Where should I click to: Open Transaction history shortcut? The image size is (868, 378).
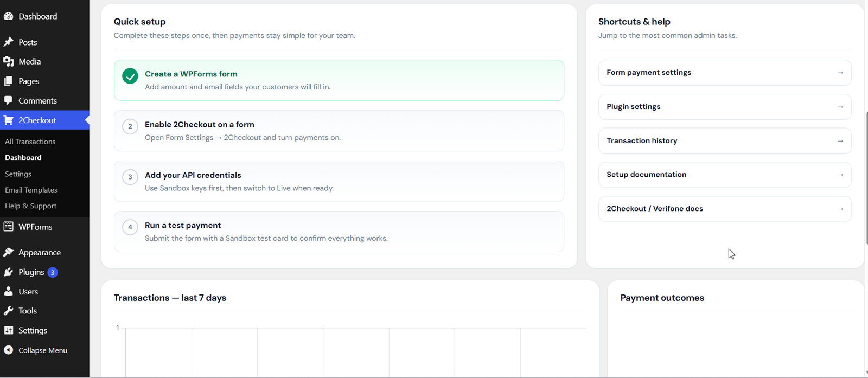pyautogui.click(x=725, y=141)
